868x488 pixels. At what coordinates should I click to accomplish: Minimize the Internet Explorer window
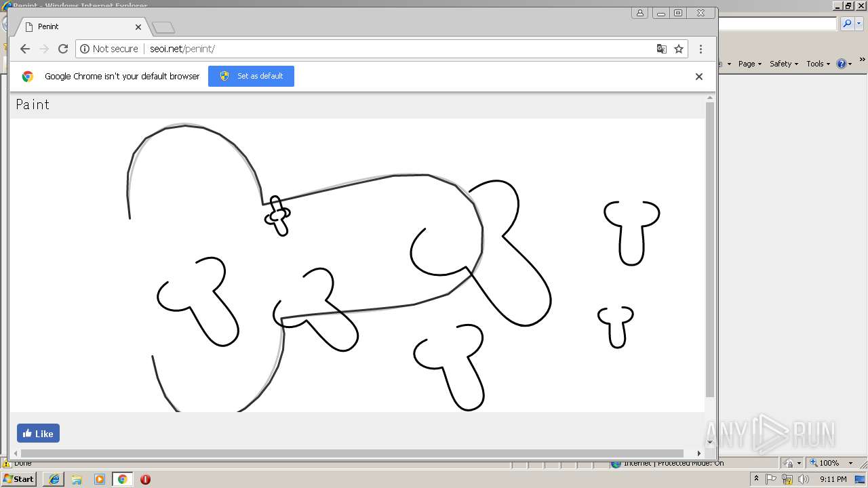(837, 5)
